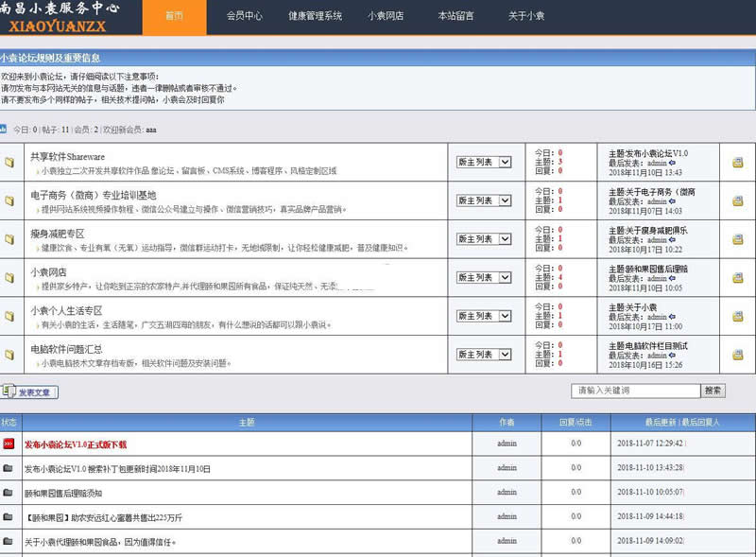756x557 pixels.
Task: Open thread 关于小袁代理赣和果园食品
Action: [x=100, y=542]
